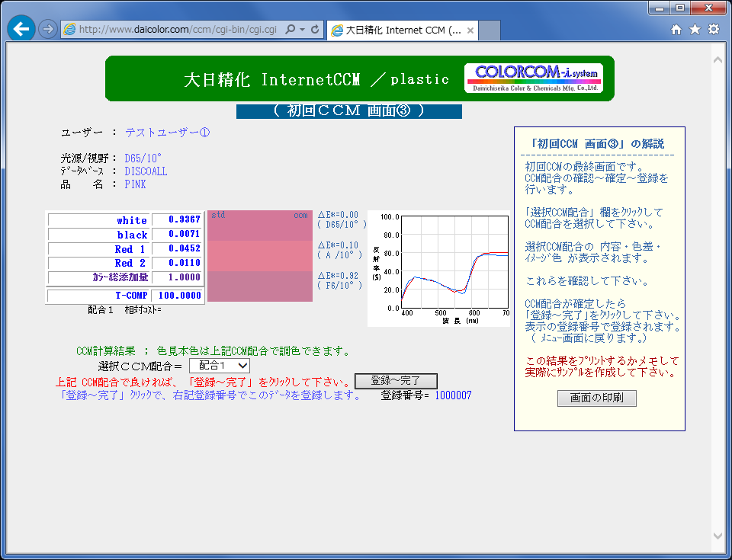
Task: Click the 初回CCM 画面③ heading banner
Action: [348, 111]
